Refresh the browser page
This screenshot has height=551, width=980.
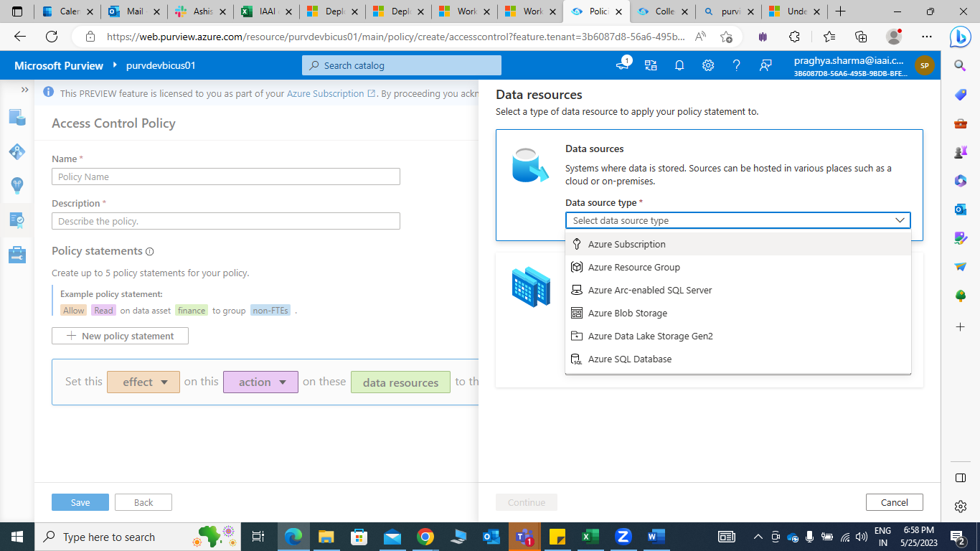tap(52, 37)
